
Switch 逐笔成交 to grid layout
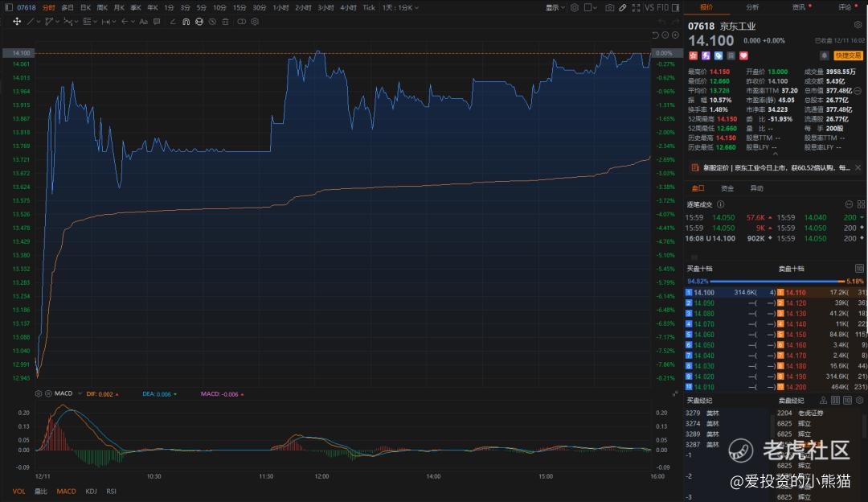point(861,204)
